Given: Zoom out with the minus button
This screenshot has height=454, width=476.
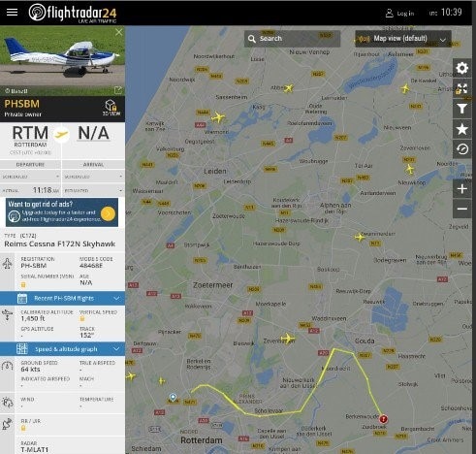Looking at the screenshot, I should pos(462,209).
